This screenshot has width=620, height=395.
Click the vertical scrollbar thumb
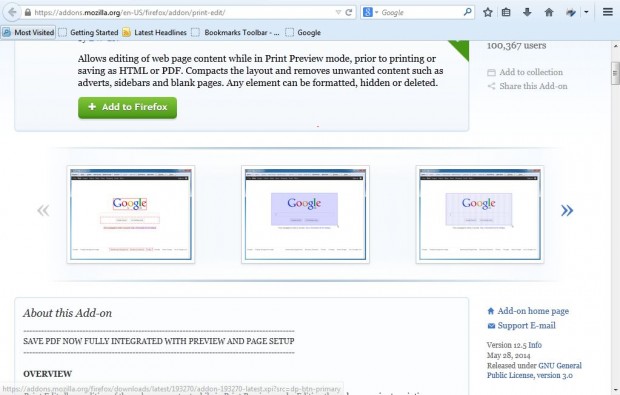click(x=615, y=73)
